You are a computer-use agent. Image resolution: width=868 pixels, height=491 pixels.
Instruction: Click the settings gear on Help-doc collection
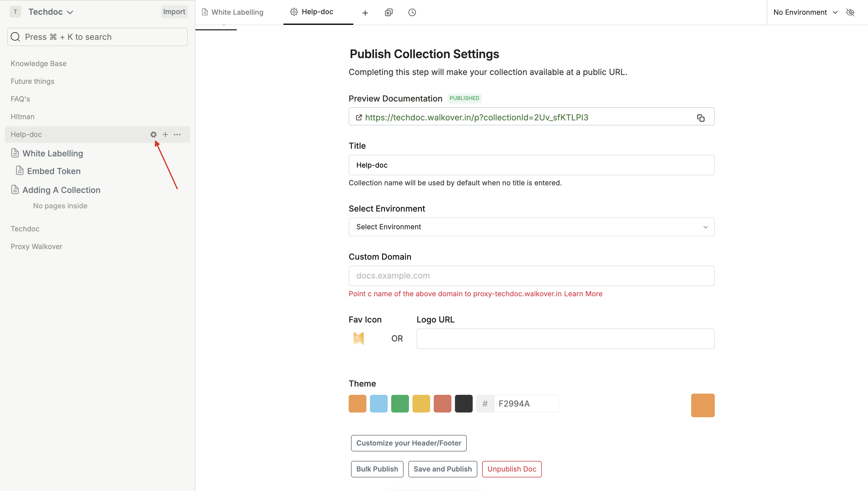tap(154, 135)
